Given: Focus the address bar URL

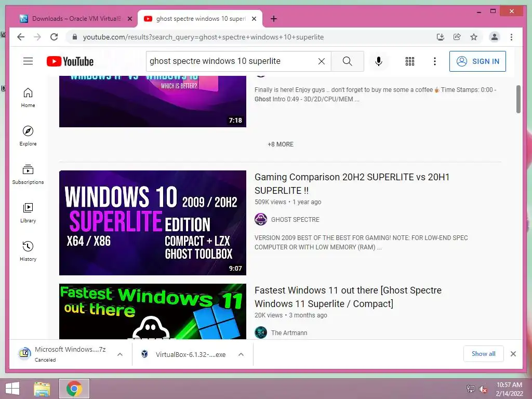Looking at the screenshot, I should [203, 37].
